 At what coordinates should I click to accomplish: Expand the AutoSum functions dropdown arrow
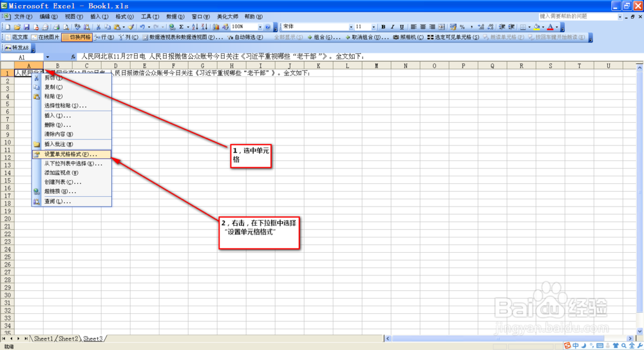(x=188, y=27)
